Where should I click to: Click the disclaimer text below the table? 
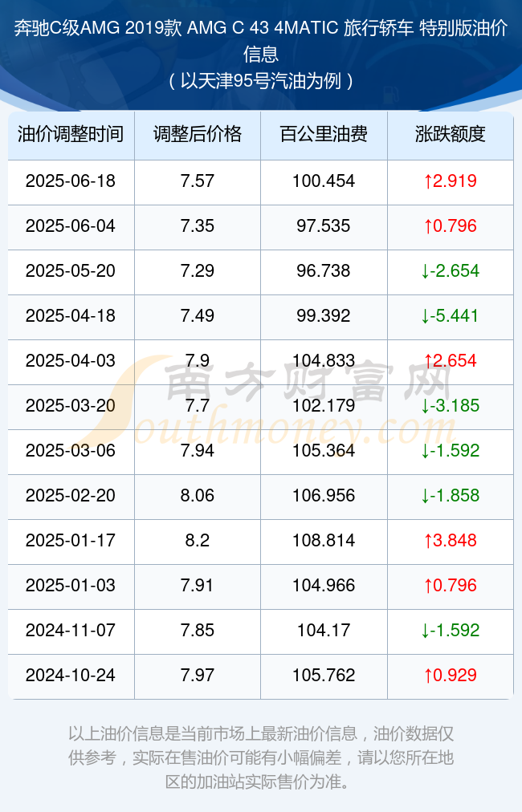click(x=261, y=758)
